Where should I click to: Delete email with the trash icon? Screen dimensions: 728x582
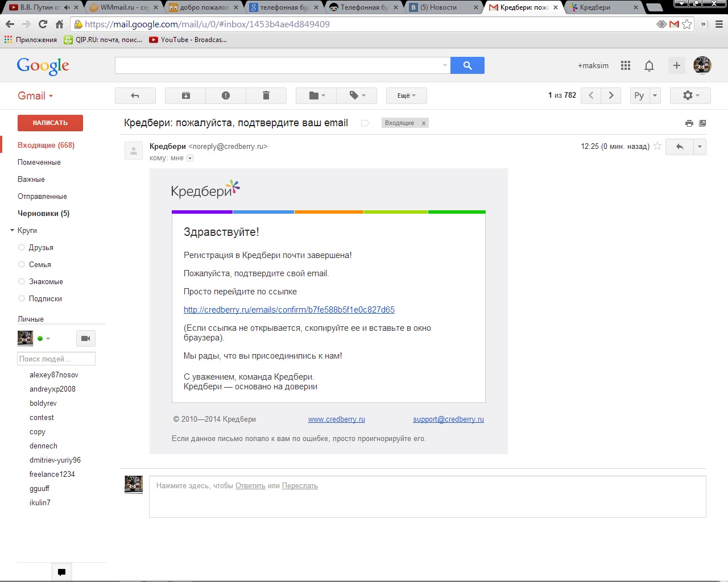point(266,95)
